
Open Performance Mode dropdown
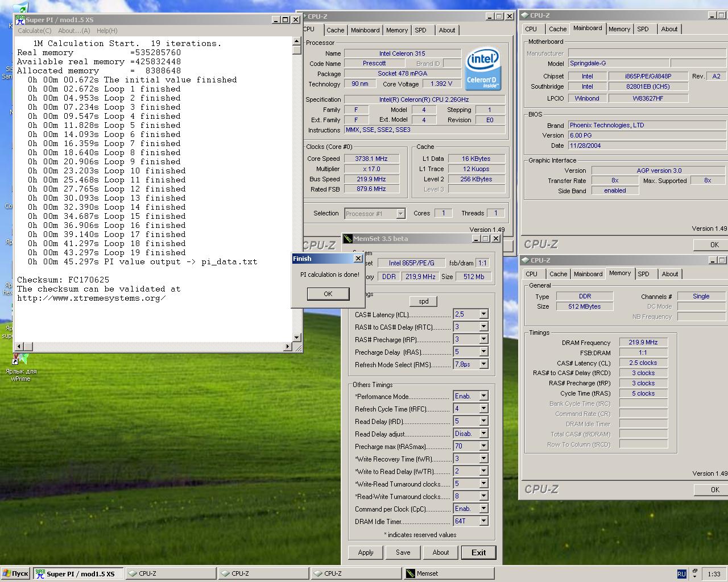click(483, 396)
